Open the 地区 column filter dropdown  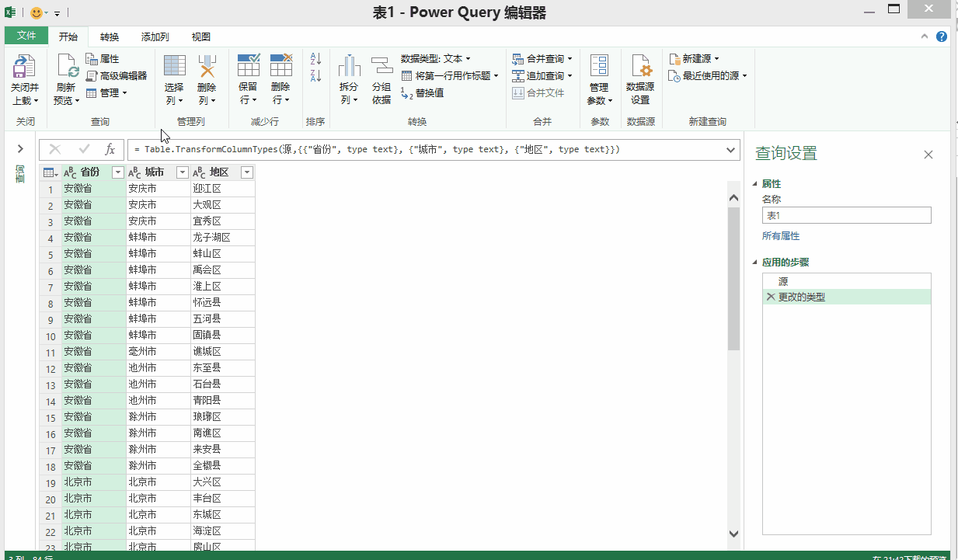tap(247, 172)
